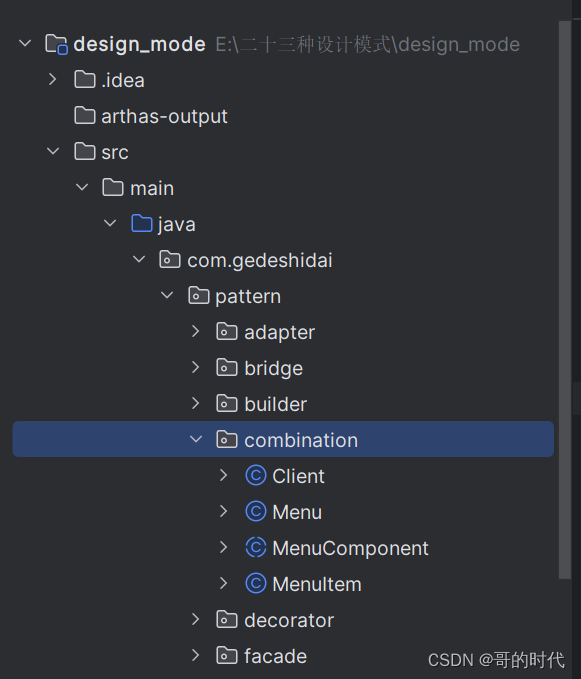The height and width of the screenshot is (679, 581).
Task: Click the arthas-output folder icon
Action: tap(85, 116)
